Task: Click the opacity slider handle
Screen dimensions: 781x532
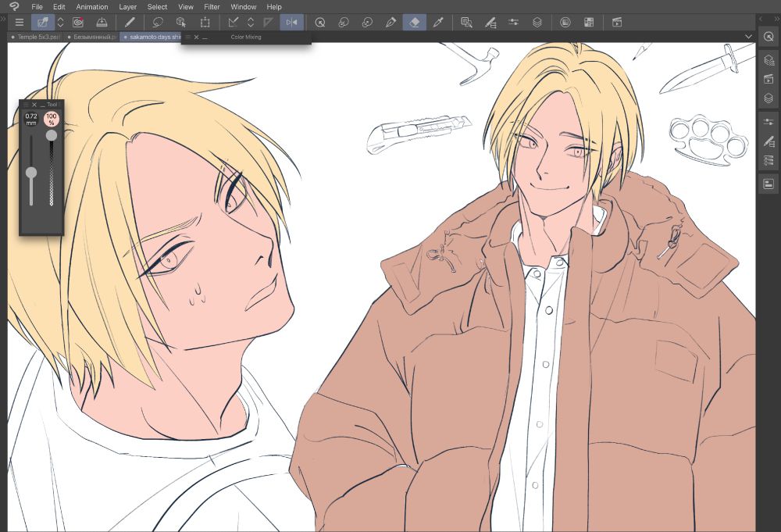Action: [52, 135]
